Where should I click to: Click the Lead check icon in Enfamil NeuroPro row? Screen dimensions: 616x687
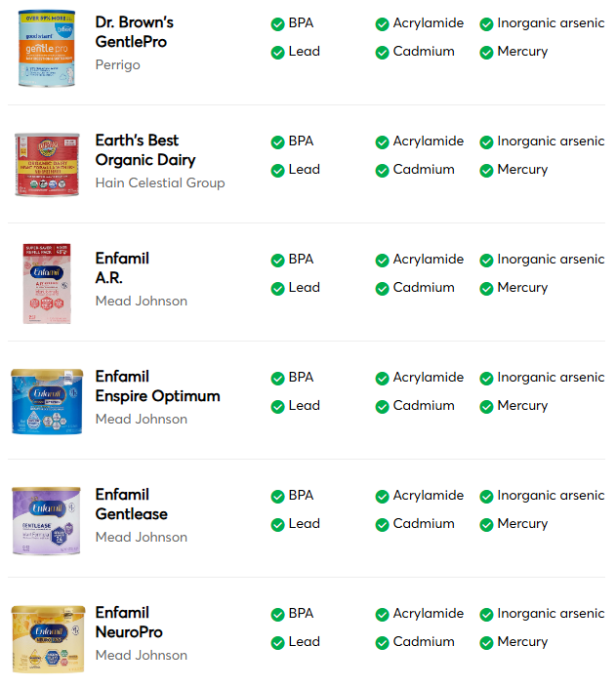point(278,643)
